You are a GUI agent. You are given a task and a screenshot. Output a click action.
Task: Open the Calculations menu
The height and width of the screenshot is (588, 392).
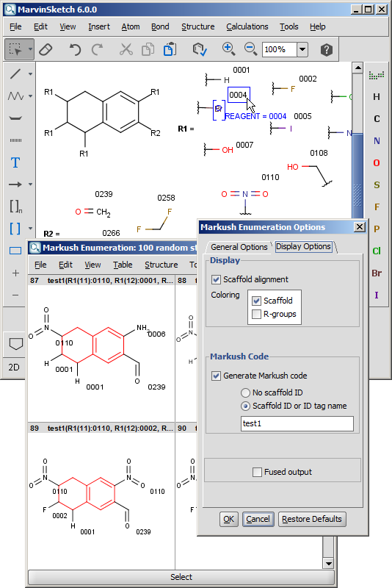click(247, 26)
